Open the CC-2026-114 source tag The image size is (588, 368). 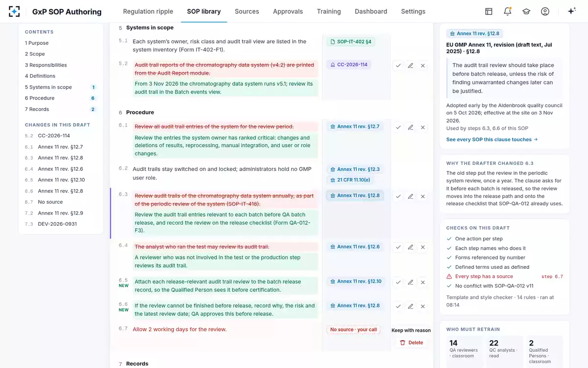(349, 64)
